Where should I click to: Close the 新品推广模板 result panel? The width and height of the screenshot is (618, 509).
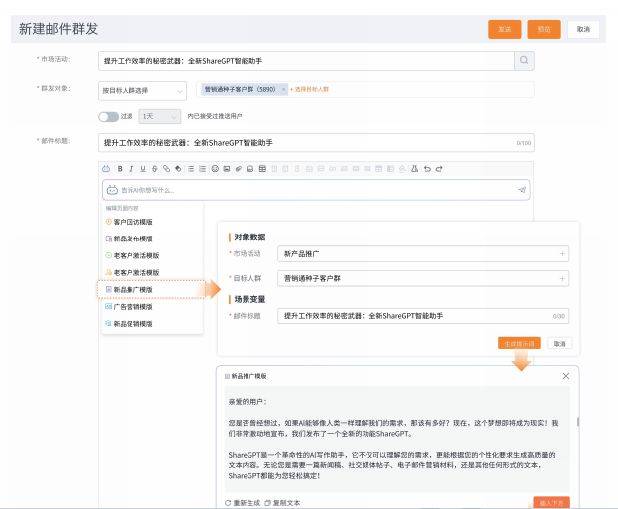click(566, 376)
